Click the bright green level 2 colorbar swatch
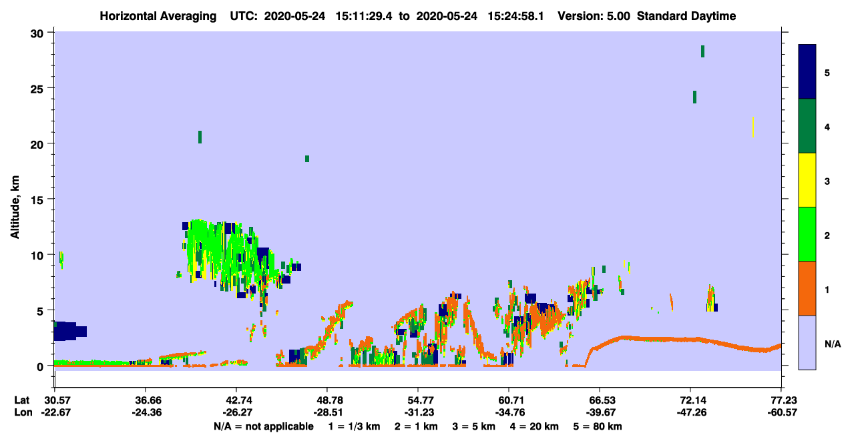 coord(807,234)
